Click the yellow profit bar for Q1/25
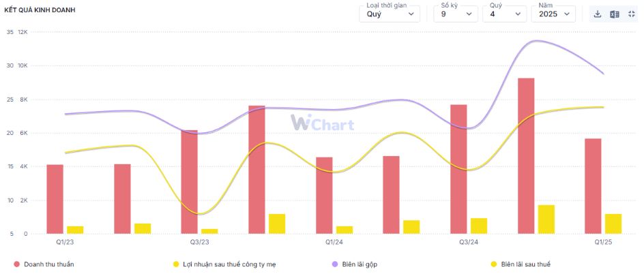 pos(613,224)
